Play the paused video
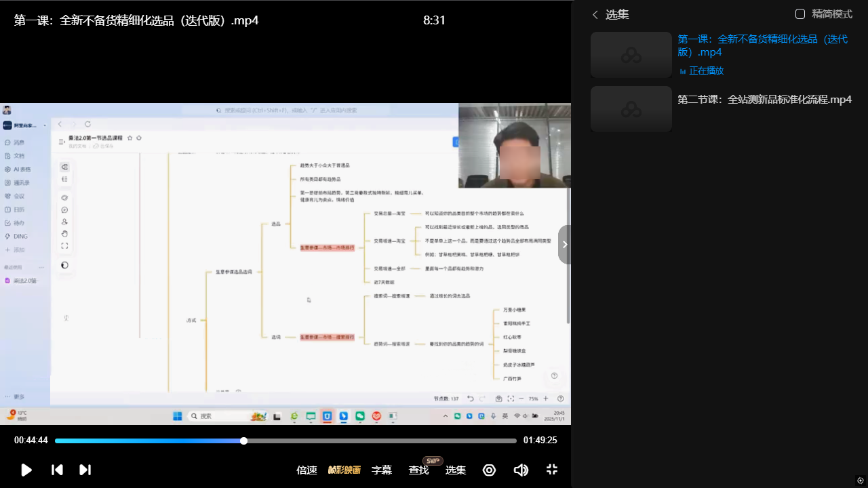The height and width of the screenshot is (488, 868). coord(26,470)
